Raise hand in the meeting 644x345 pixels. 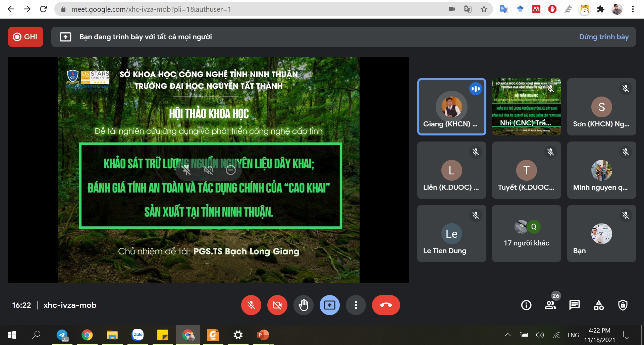303,305
